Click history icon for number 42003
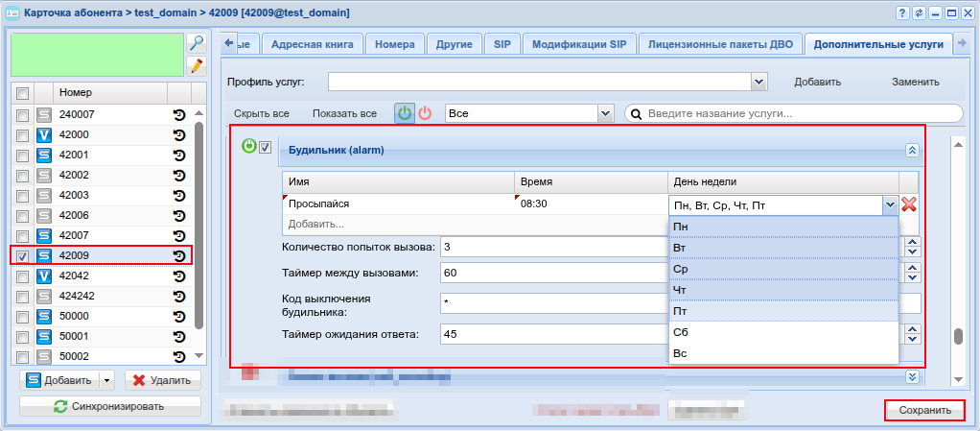 coord(179,195)
